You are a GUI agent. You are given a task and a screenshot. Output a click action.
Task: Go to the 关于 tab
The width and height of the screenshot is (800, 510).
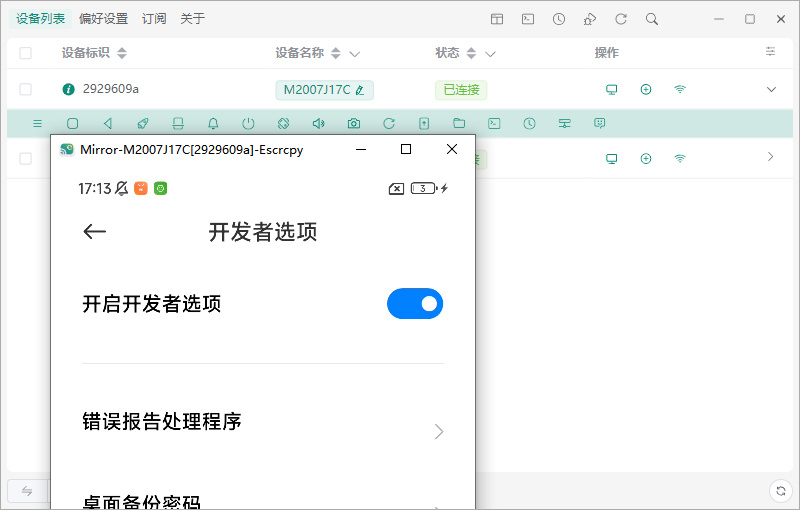[192, 19]
